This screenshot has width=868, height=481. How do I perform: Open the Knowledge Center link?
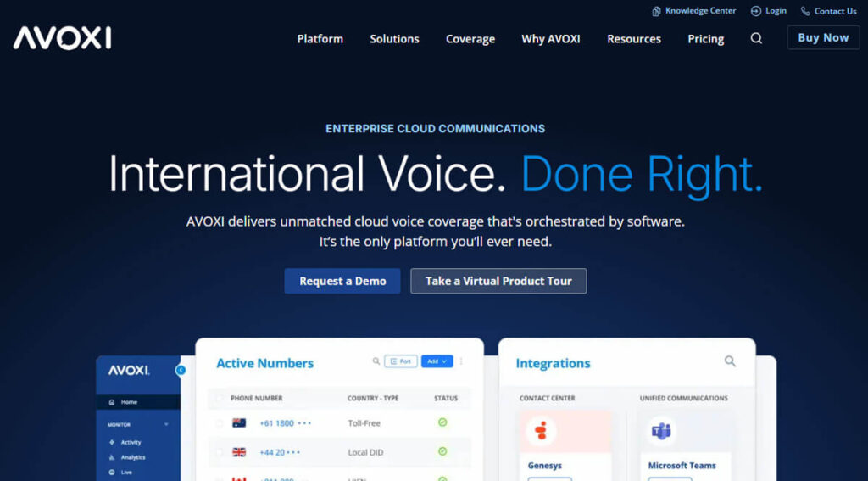[x=700, y=11]
